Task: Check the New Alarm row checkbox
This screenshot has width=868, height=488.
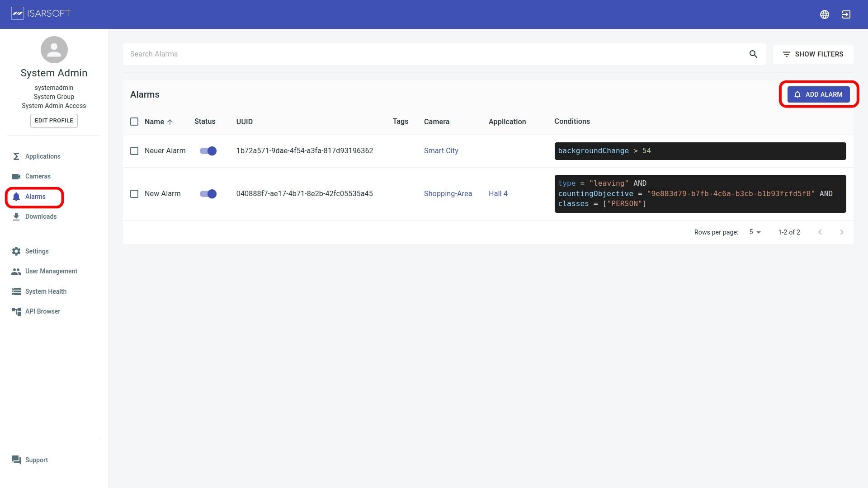Action: point(134,194)
